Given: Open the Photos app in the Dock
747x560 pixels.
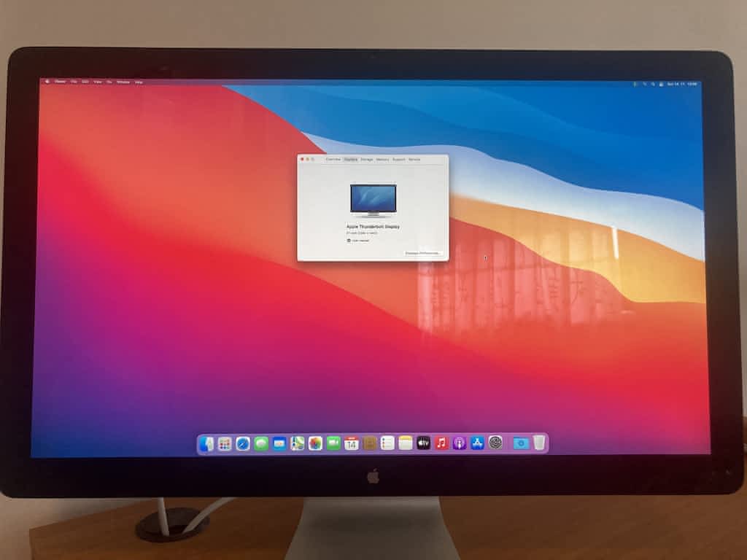Looking at the screenshot, I should pos(315,444).
